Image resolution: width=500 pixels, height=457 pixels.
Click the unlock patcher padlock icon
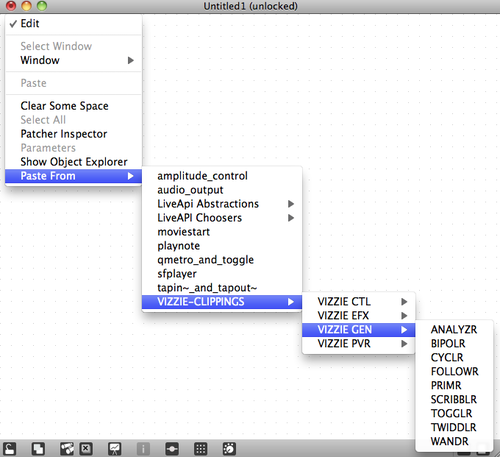click(x=10, y=448)
